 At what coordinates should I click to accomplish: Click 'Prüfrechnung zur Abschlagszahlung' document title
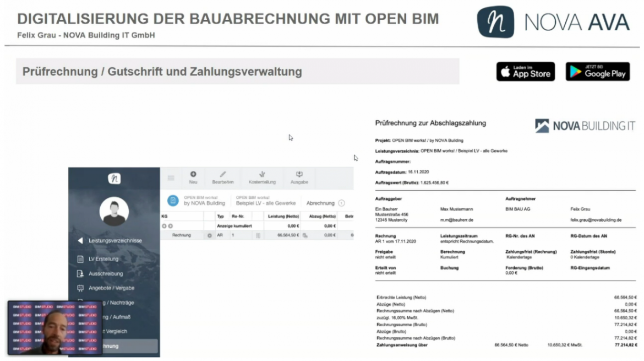coord(430,123)
